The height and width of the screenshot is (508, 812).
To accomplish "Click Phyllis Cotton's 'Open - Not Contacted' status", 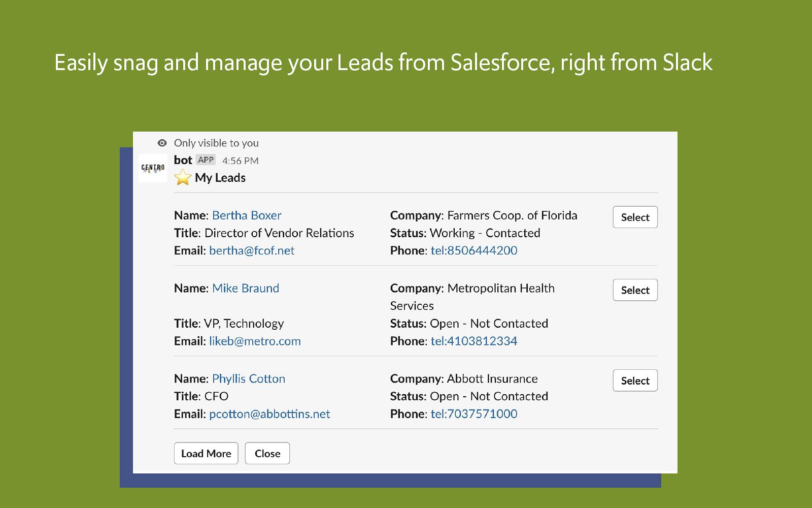I will point(489,396).
